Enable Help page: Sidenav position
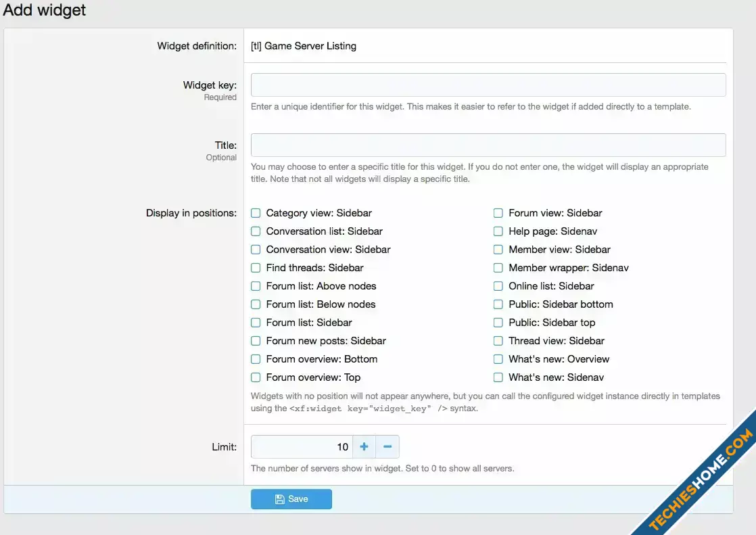Viewport: 756px width, 535px height. [498, 231]
